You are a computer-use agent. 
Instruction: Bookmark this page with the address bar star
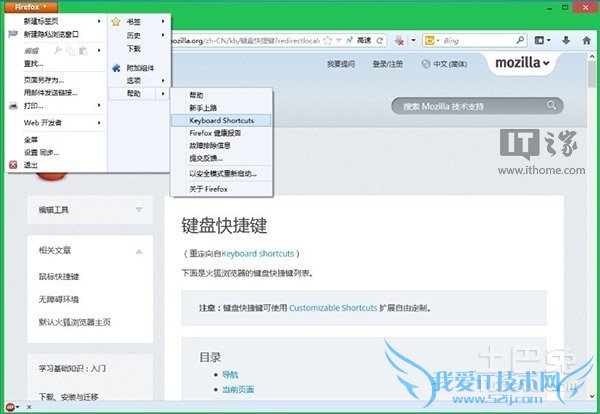click(328, 41)
